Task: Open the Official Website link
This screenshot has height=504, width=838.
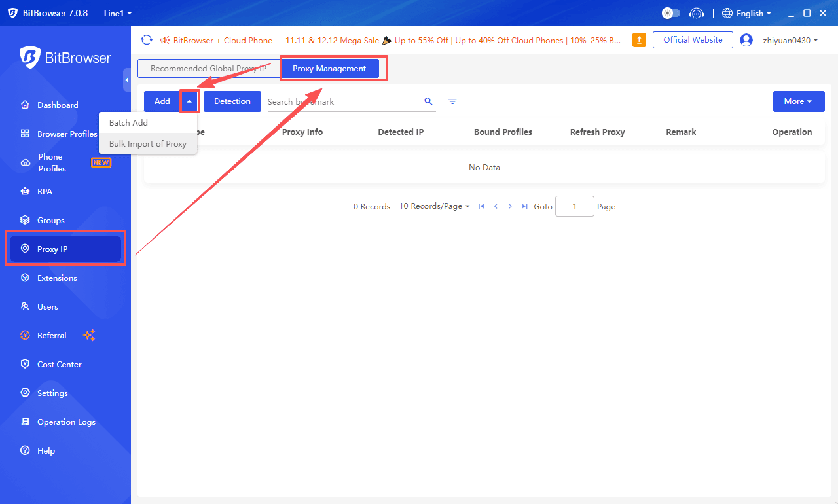Action: [x=693, y=39]
